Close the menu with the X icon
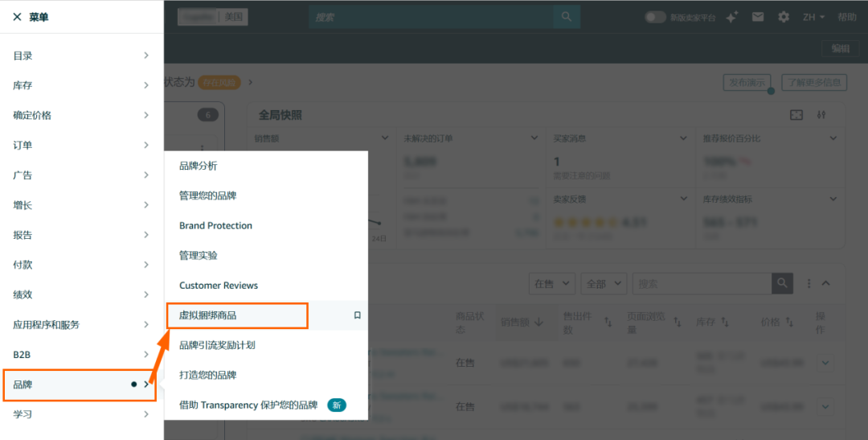Image resolution: width=868 pixels, height=440 pixels. click(17, 17)
